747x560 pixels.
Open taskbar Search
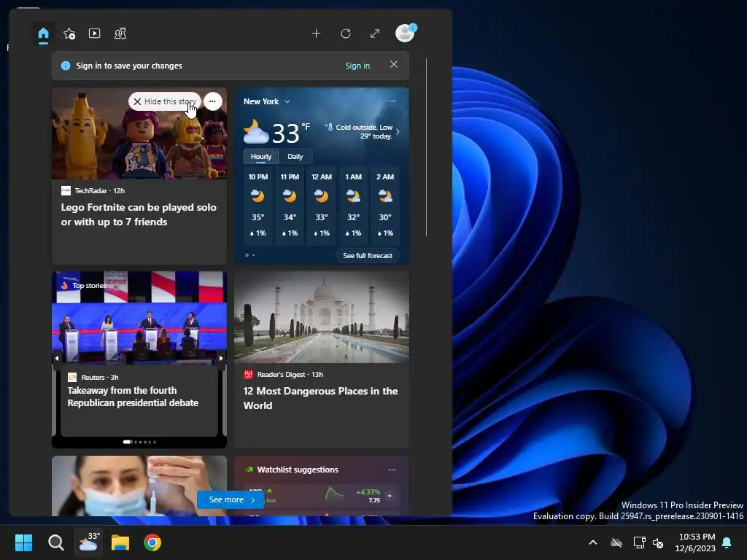(55, 542)
